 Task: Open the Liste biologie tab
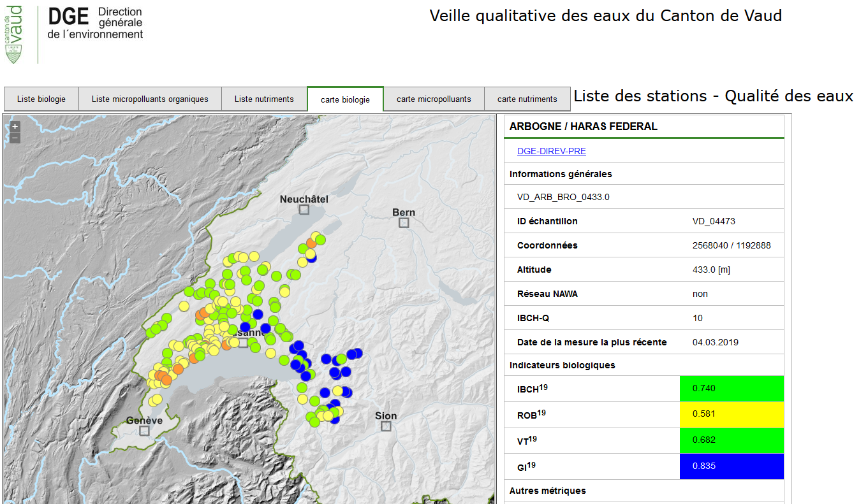pyautogui.click(x=41, y=99)
